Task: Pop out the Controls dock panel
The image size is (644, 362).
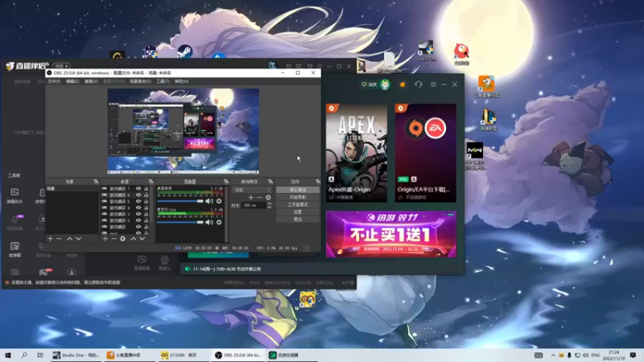Action: point(317,182)
